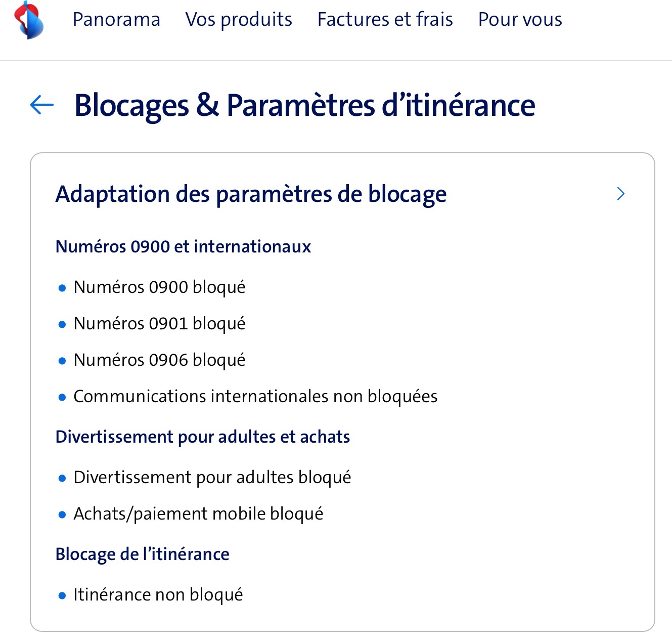Click the Numéros 0900 et internationaux heading
Viewport: 672px width, 643px height.
tap(183, 247)
